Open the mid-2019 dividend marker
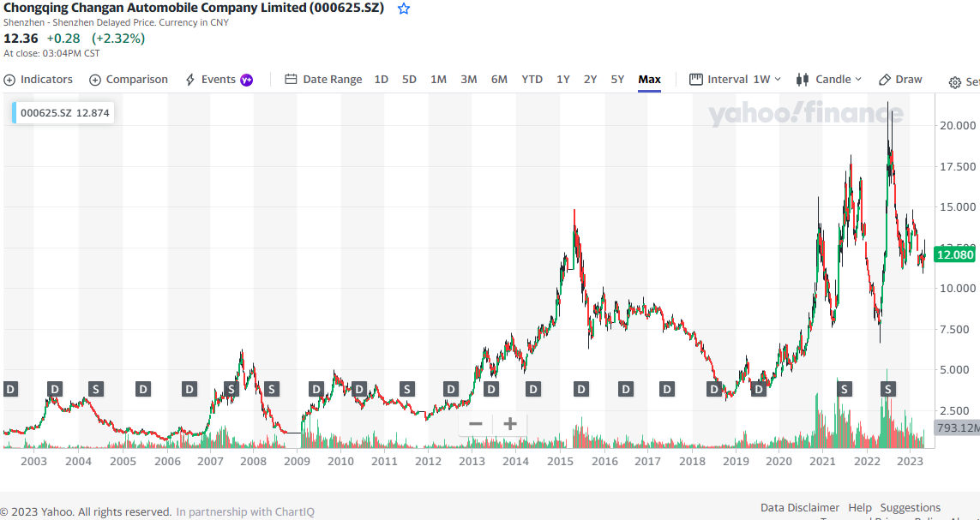The image size is (980, 520). pyautogui.click(x=759, y=390)
